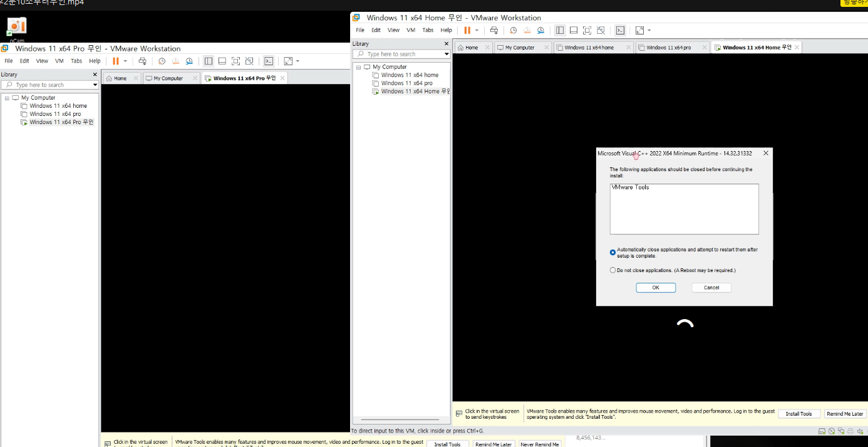The width and height of the screenshot is (868, 447).
Task: Click stretch guest icon in Home 무인 window
Action: coord(639,30)
